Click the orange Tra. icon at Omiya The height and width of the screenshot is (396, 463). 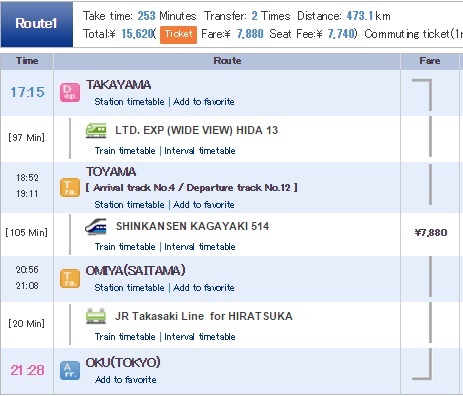70,279
